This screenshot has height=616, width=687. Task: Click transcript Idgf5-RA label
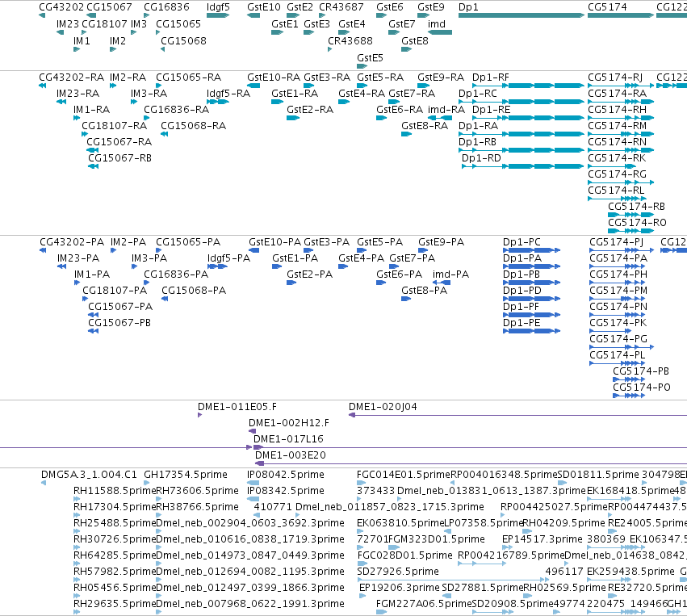coord(228,94)
